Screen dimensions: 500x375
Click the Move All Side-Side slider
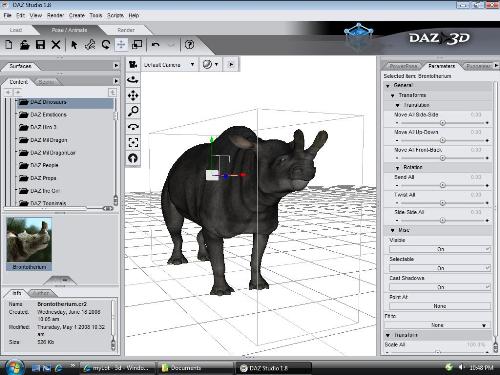[442, 123]
